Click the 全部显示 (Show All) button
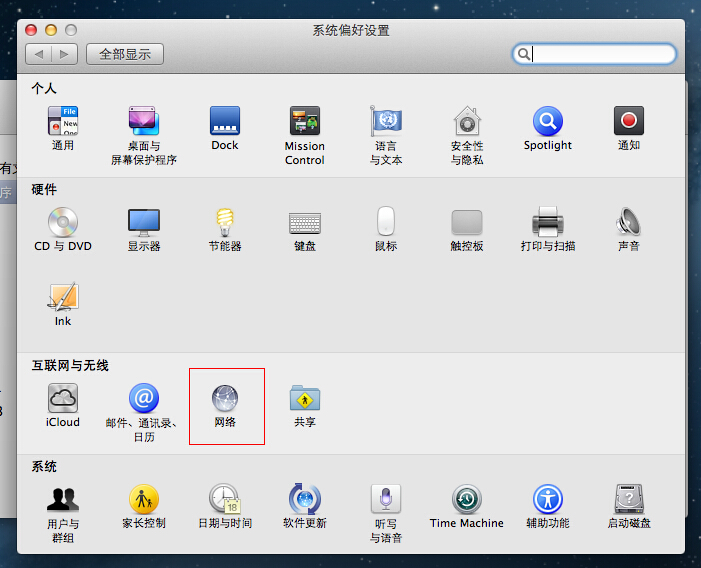 point(125,54)
